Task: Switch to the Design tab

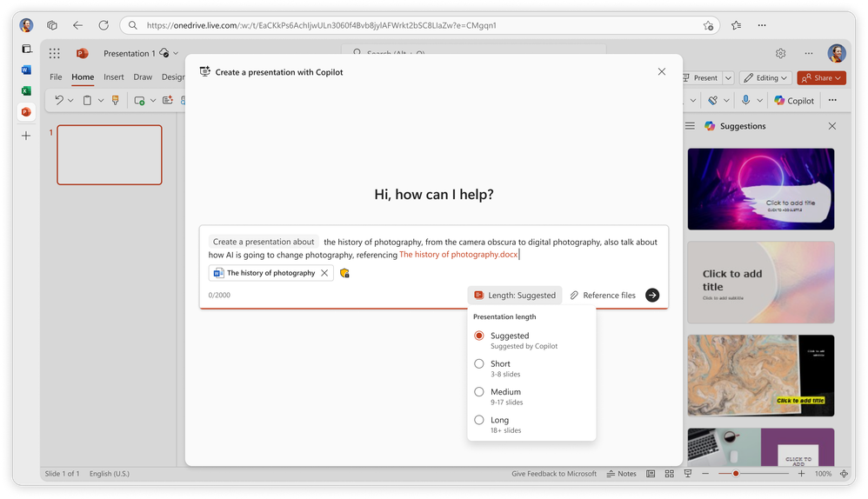Action: point(173,77)
